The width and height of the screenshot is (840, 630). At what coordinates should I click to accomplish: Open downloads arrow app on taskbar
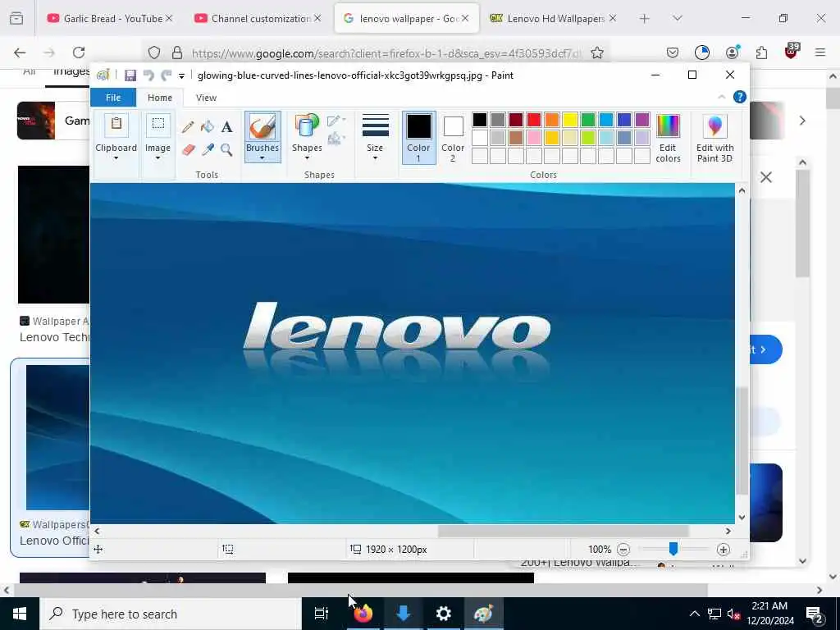coord(403,614)
